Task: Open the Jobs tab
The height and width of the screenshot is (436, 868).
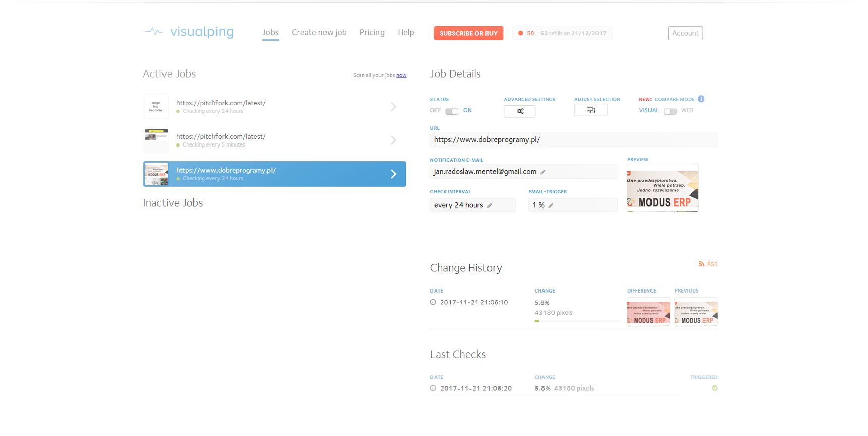Action: [270, 32]
